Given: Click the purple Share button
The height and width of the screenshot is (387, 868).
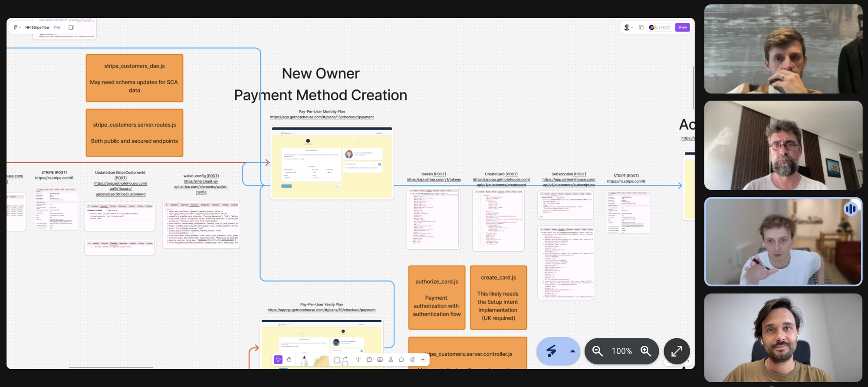Looking at the screenshot, I should [x=682, y=27].
